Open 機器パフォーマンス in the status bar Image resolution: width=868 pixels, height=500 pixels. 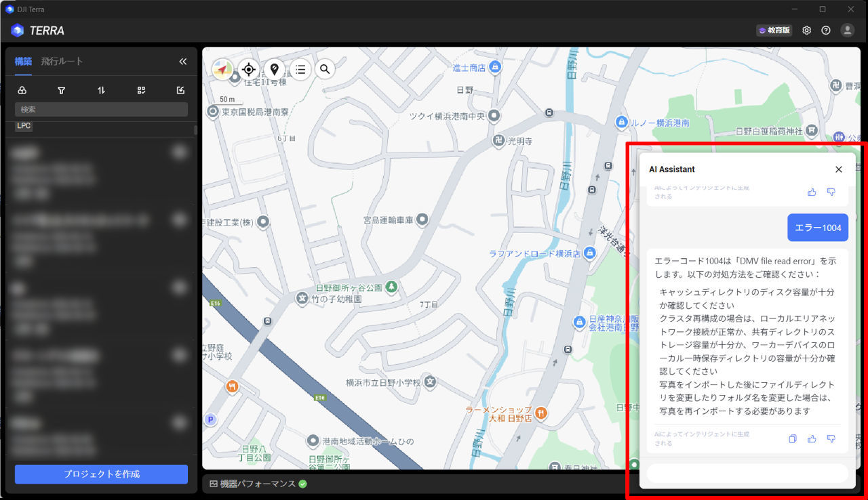point(252,484)
